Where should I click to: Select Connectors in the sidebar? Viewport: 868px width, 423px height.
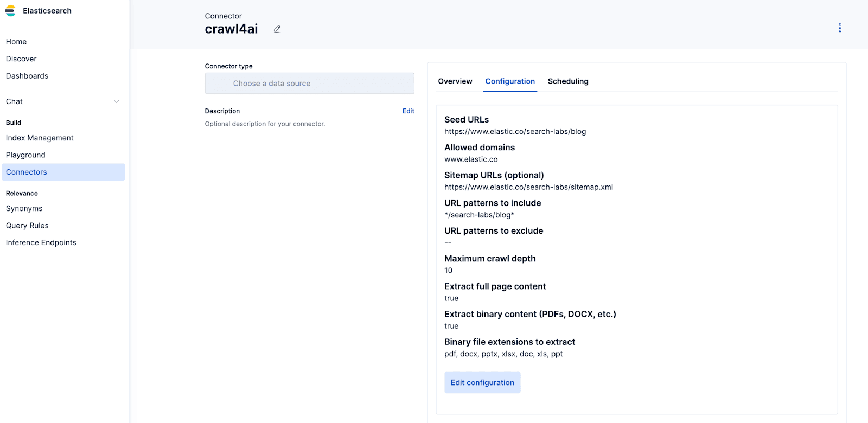[x=27, y=172]
